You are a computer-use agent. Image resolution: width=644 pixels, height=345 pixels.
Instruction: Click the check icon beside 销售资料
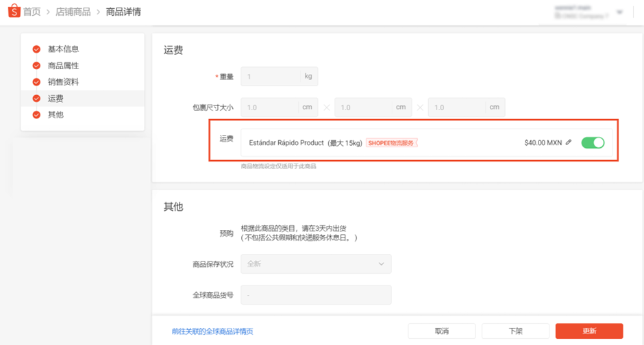coord(36,82)
